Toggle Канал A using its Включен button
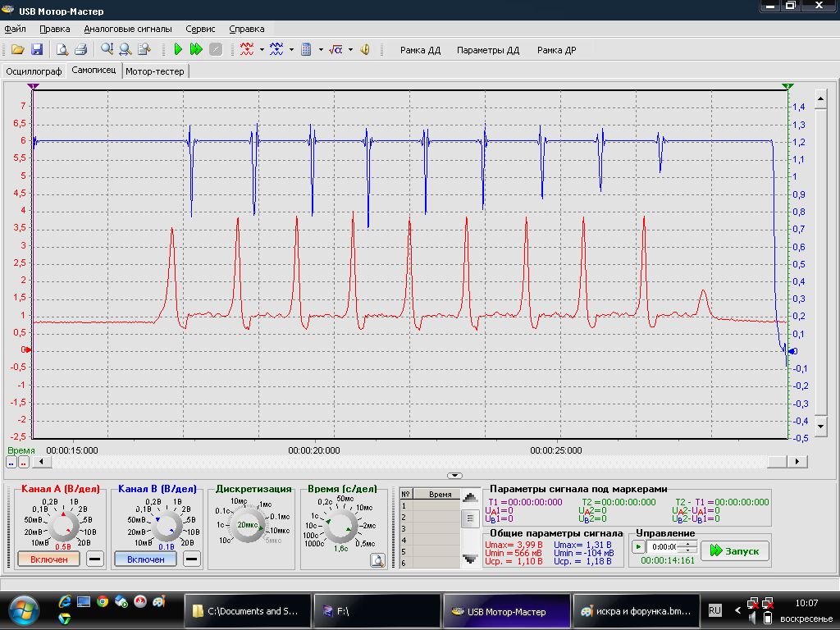Screen dimensions: 840x630 tap(48, 559)
